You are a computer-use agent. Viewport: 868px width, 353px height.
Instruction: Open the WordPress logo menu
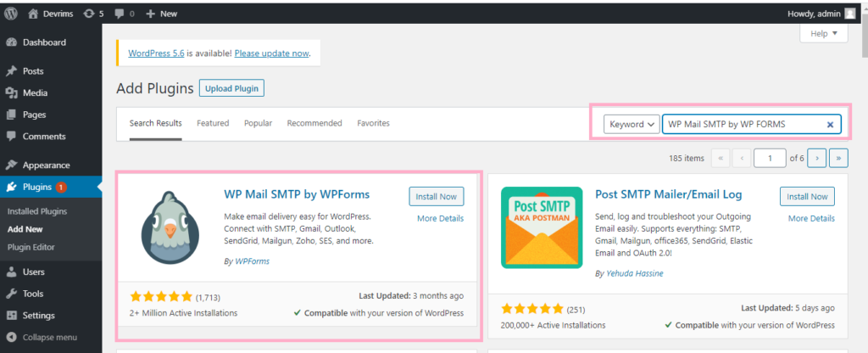[11, 14]
